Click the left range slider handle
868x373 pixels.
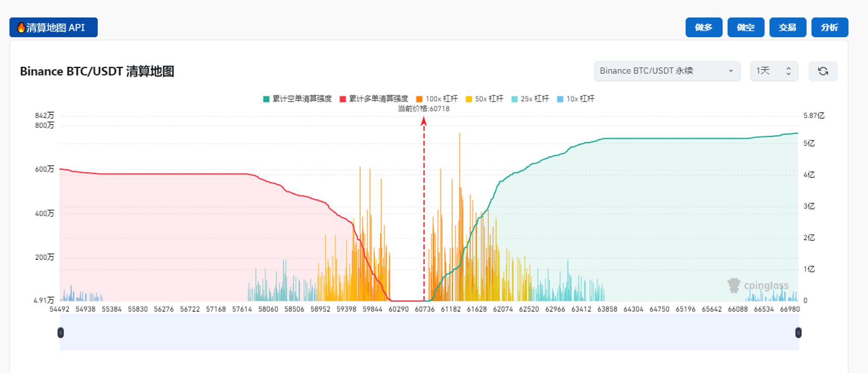pyautogui.click(x=61, y=333)
